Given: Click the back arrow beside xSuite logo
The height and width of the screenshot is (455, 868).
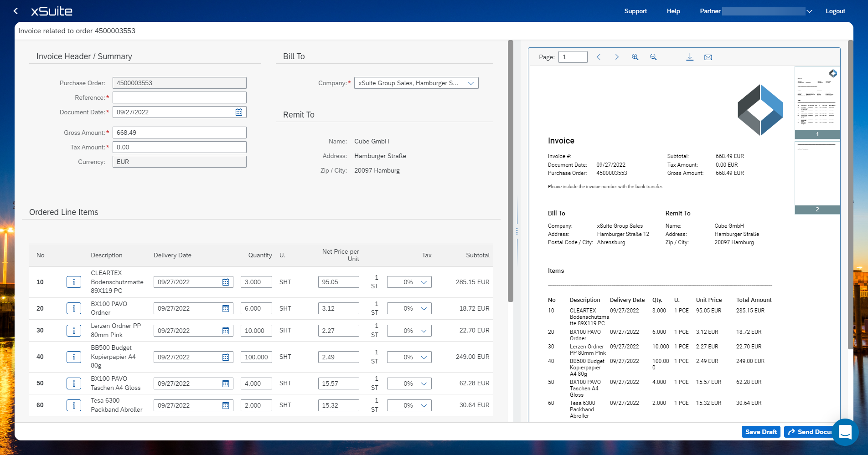Looking at the screenshot, I should 15,11.
